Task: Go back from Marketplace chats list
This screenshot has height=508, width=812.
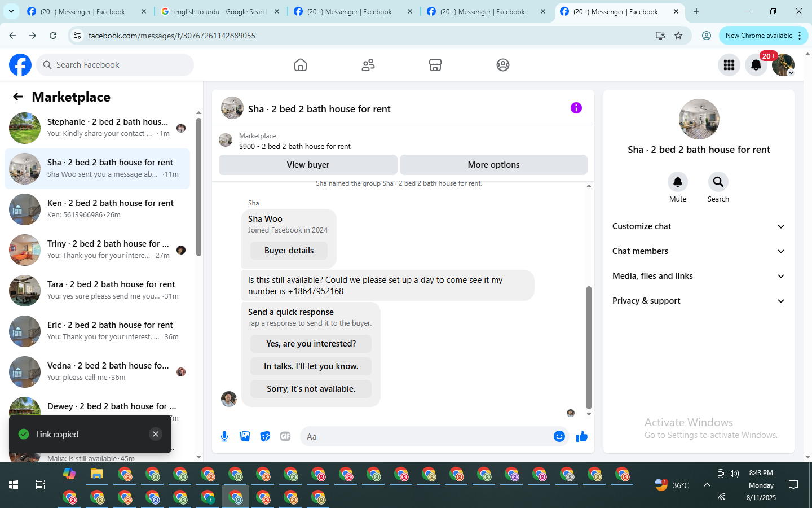Action: [x=18, y=97]
